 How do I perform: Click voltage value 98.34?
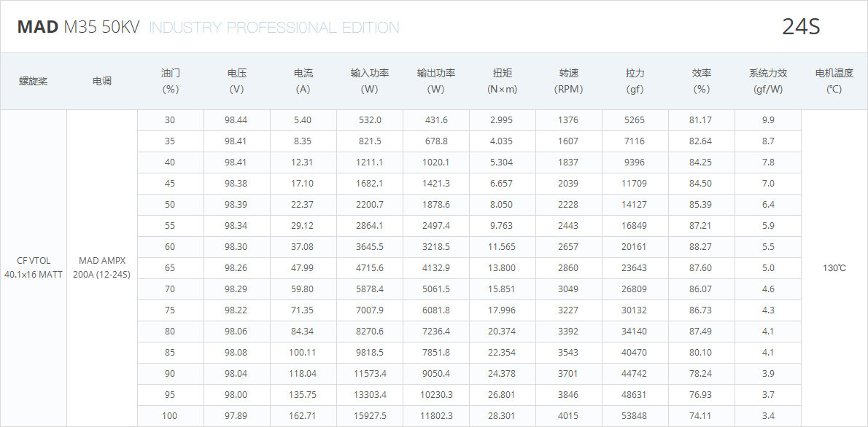237,226
